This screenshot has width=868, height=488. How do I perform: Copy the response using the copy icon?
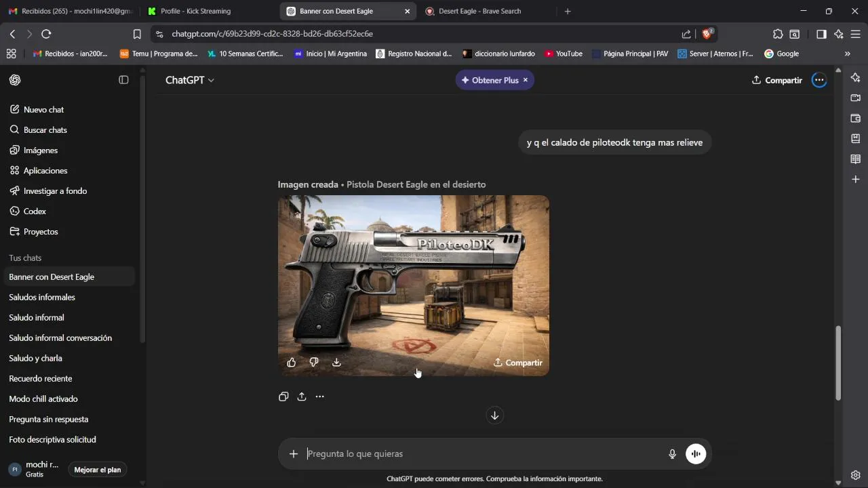(283, 396)
